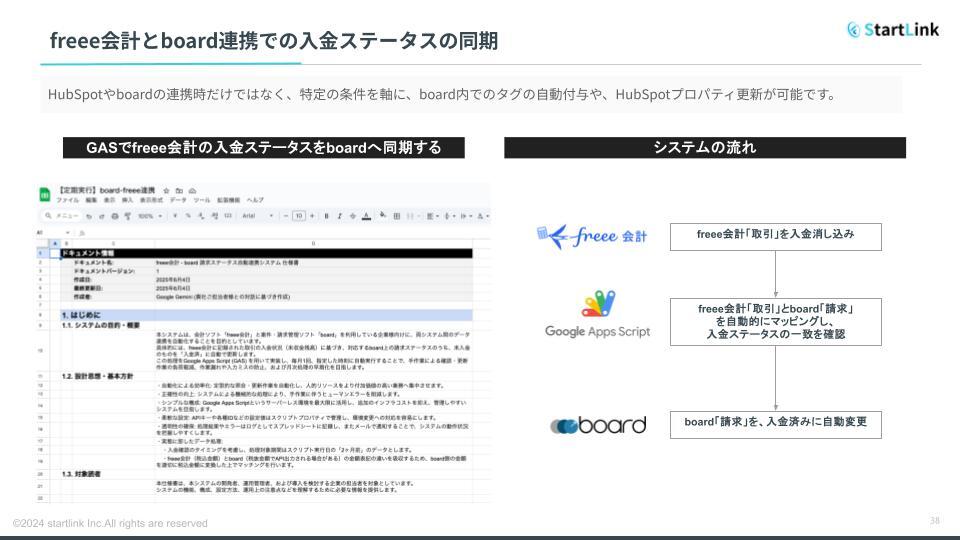Click the ©2024 startlink Inc. copyright text
960x540 pixels.
110,523
